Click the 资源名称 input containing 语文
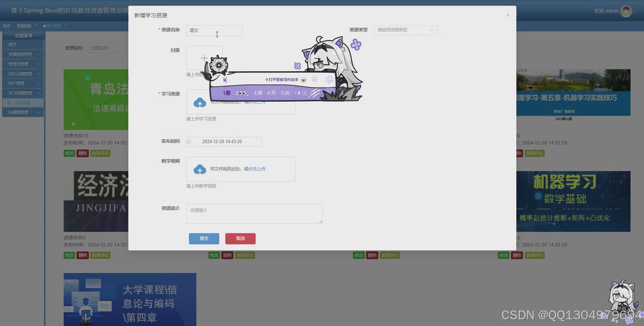 click(214, 31)
